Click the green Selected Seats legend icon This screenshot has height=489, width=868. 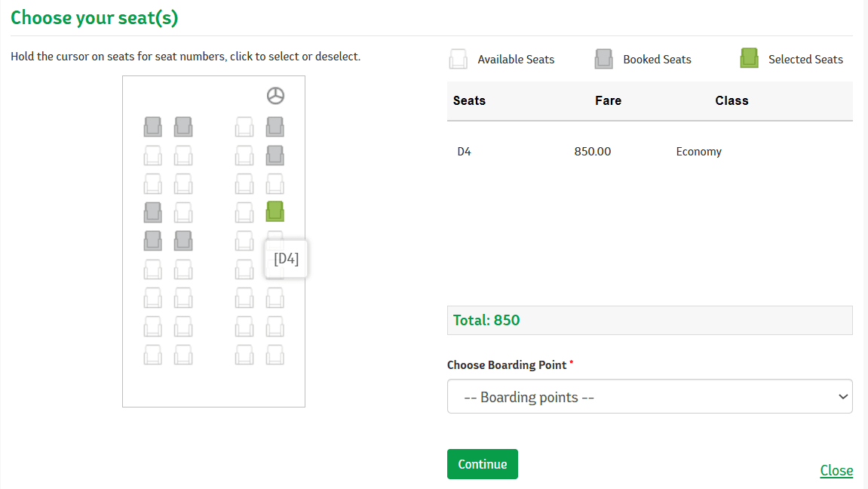749,58
